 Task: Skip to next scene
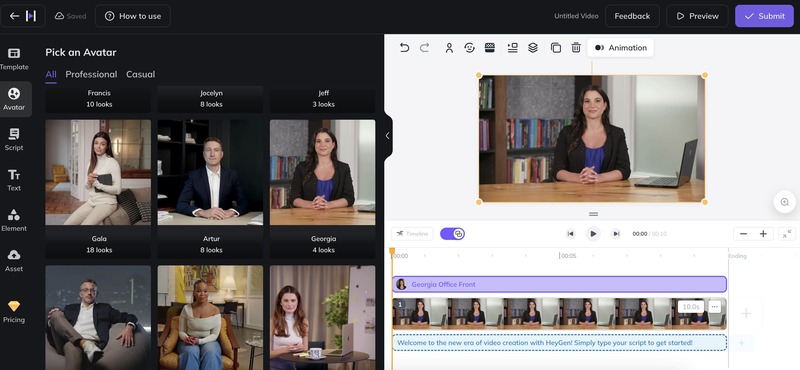(x=616, y=234)
